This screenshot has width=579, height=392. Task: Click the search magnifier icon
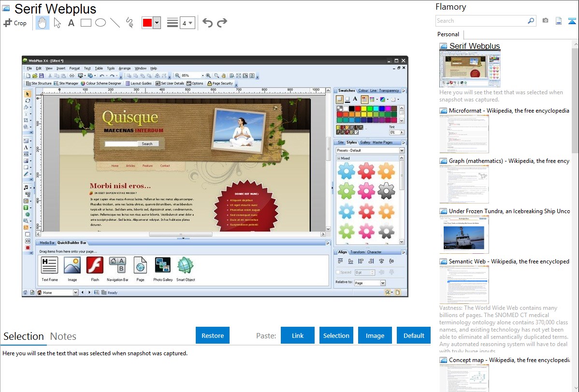click(x=531, y=21)
